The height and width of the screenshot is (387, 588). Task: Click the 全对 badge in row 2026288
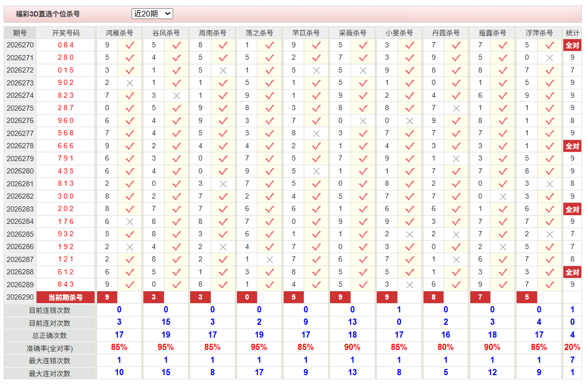572,272
